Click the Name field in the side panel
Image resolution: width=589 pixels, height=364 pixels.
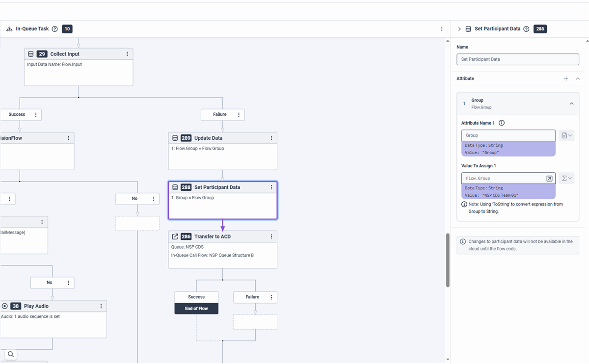pyautogui.click(x=517, y=59)
